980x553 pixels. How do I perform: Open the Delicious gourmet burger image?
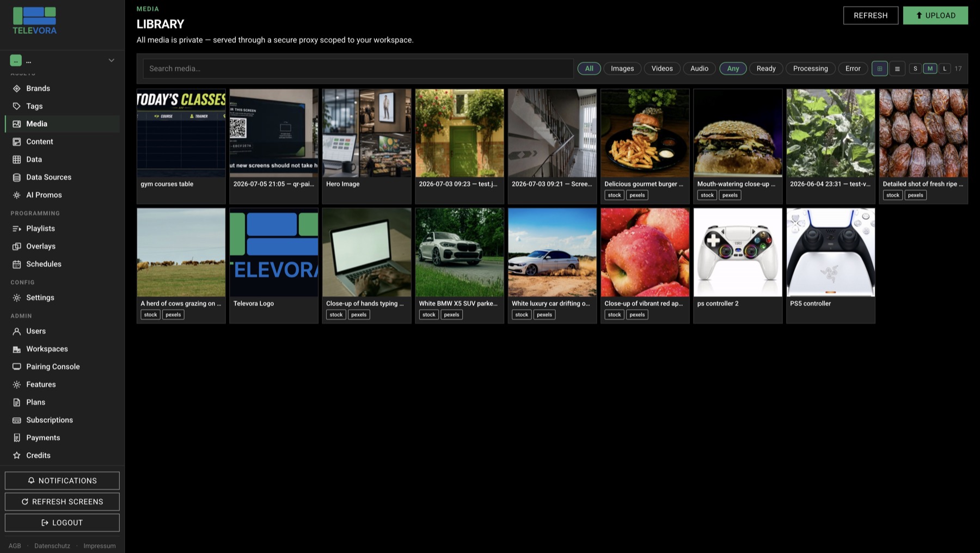tap(645, 133)
